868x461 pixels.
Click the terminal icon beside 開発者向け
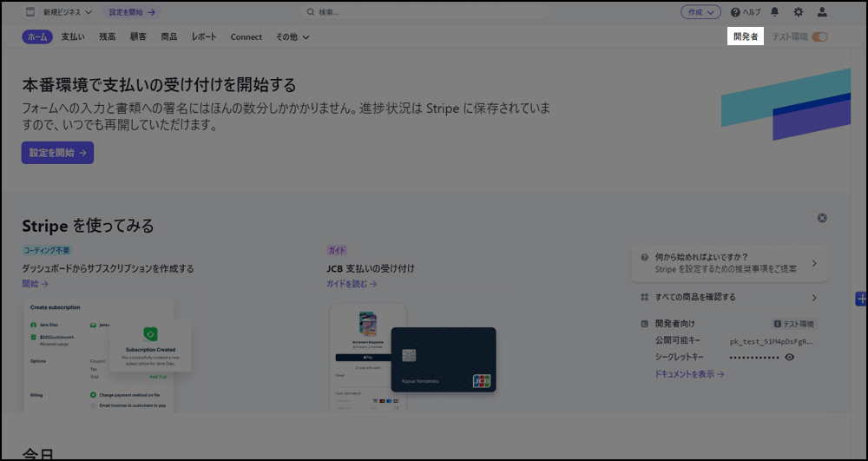(x=644, y=324)
